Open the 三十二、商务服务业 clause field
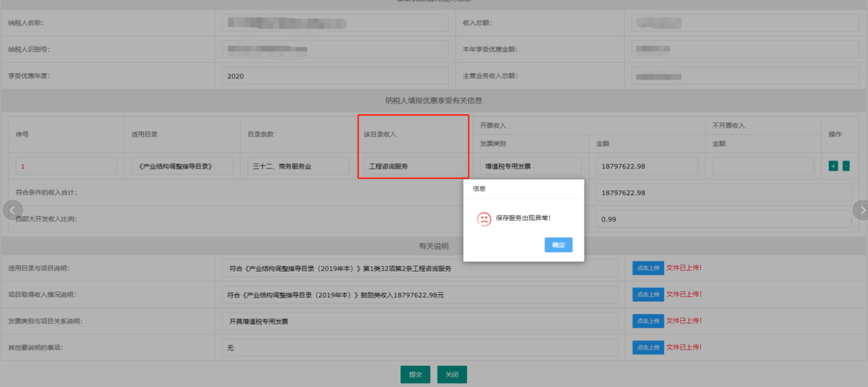 298,166
